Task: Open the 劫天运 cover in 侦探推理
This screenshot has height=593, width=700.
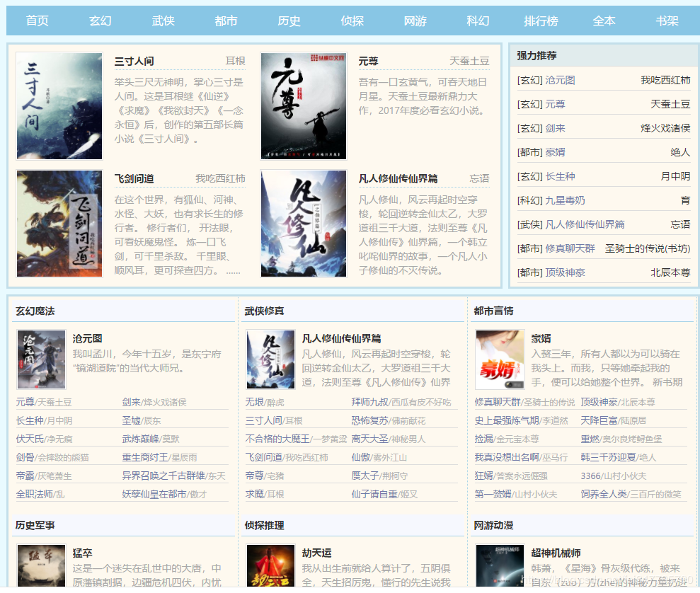Action: tap(270, 565)
